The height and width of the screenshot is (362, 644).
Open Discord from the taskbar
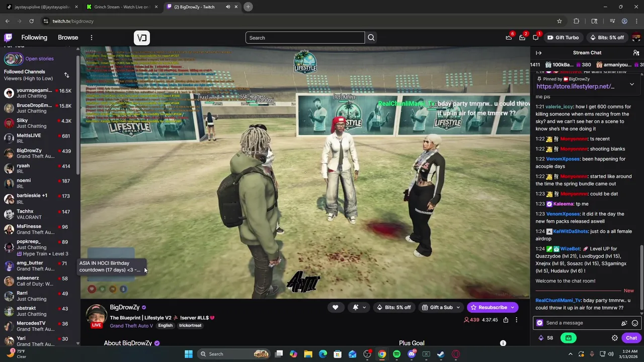coord(412,354)
